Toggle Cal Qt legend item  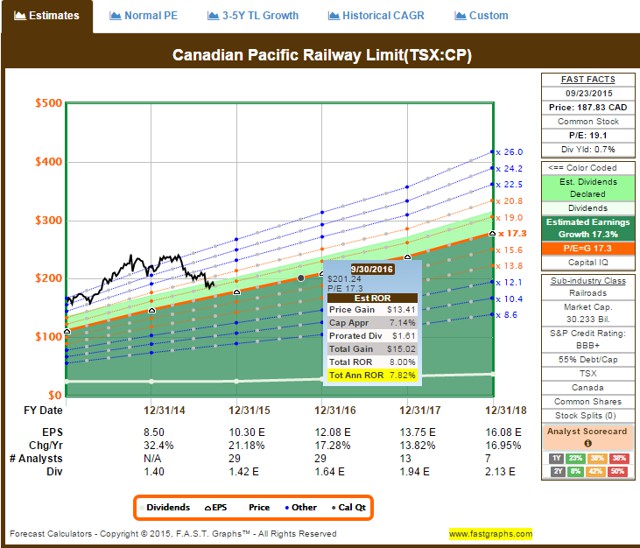click(349, 507)
